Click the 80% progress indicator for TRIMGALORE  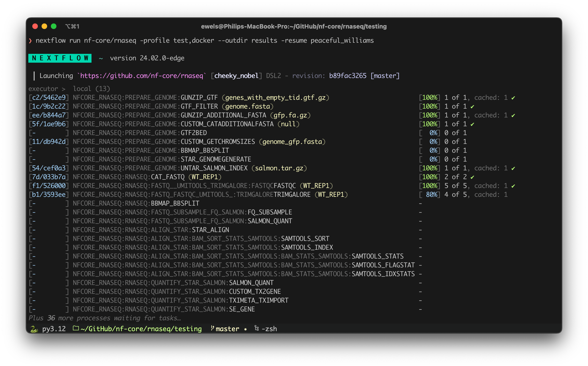432,194
